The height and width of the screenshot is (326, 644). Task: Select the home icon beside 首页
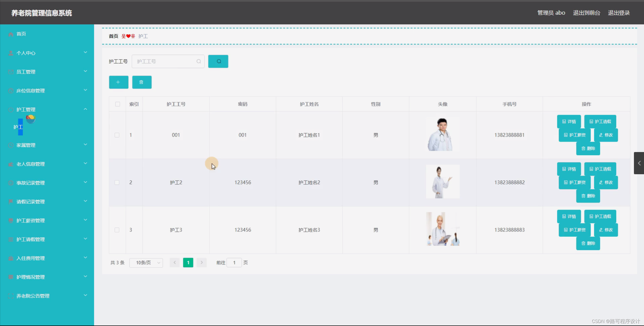point(11,34)
